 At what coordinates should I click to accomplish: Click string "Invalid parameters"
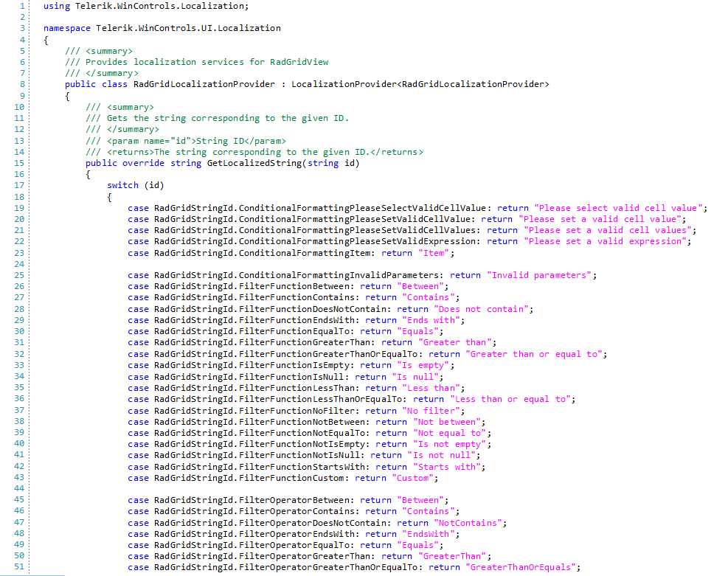coord(539,275)
